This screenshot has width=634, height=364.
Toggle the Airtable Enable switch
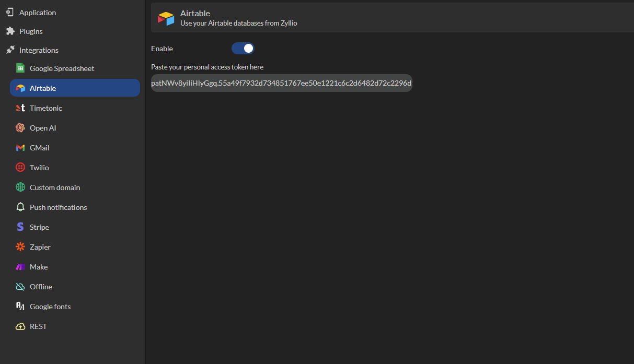tap(243, 49)
